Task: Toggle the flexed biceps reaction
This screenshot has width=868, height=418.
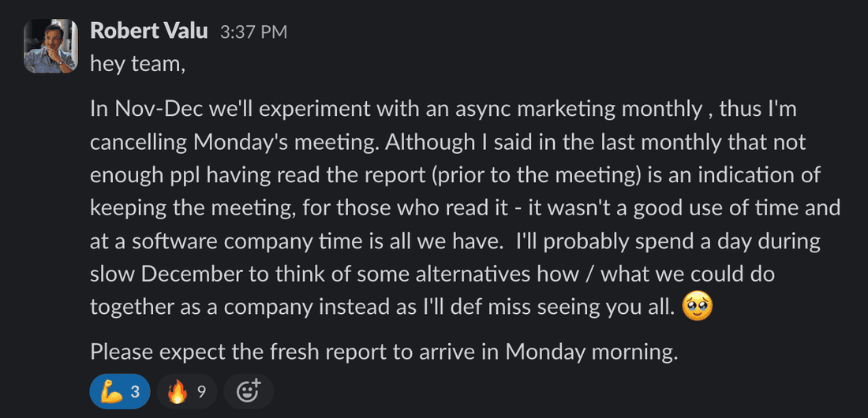Action: 119,392
